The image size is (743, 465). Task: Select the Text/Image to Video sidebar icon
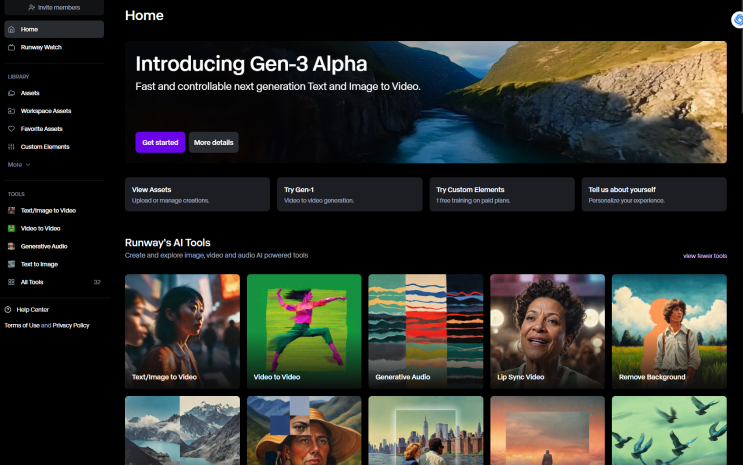[11, 211]
